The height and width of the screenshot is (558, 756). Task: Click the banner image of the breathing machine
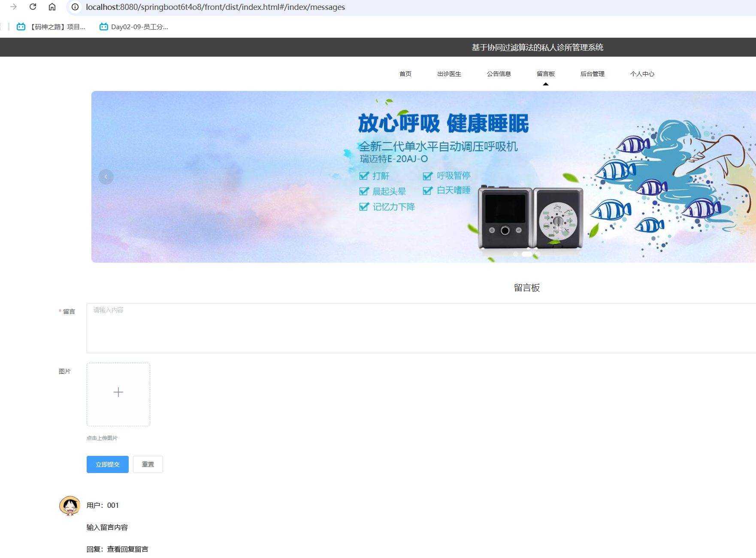pyautogui.click(x=423, y=177)
